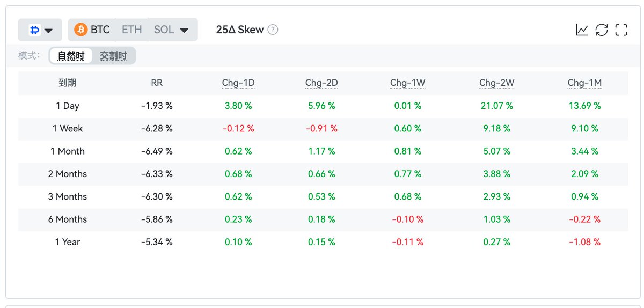Viewport: 644px width, 308px height.
Task: Click the 5.96 % Chg-2D cell
Action: [x=321, y=106]
